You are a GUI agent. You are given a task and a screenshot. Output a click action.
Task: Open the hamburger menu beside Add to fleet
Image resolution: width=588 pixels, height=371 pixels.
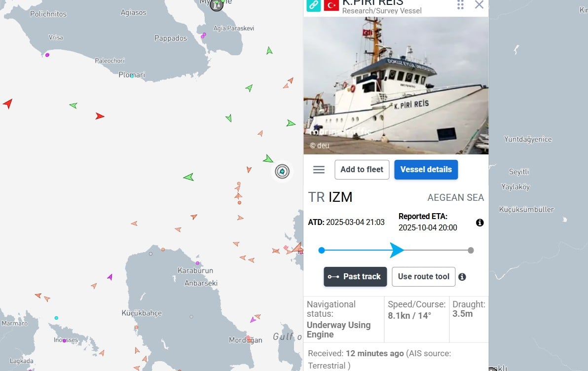(319, 170)
